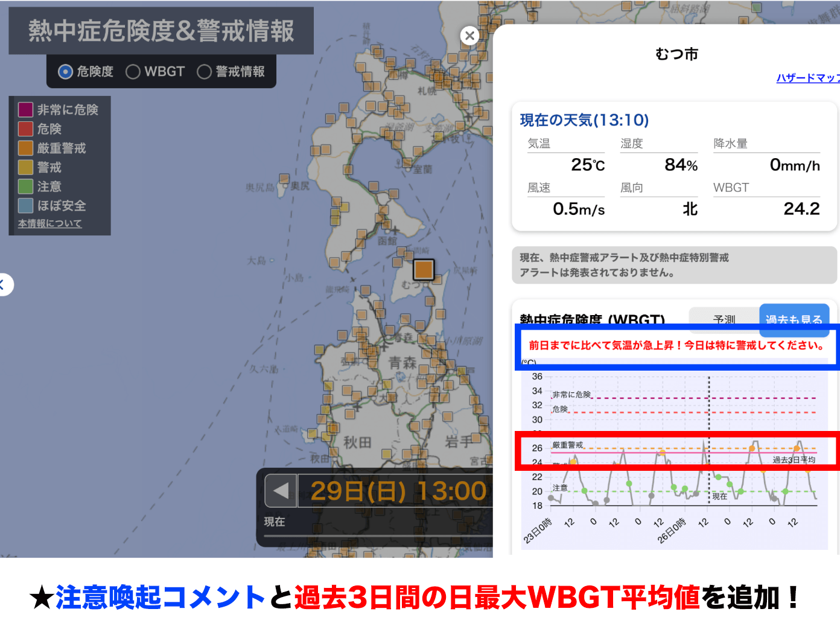
Task: Close the むつ市 detail panel
Action: [x=469, y=36]
